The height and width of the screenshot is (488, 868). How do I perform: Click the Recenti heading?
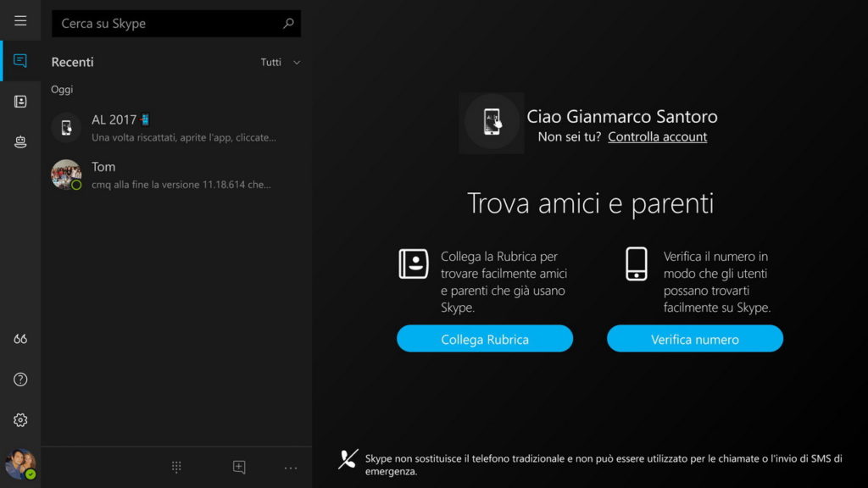tap(73, 62)
